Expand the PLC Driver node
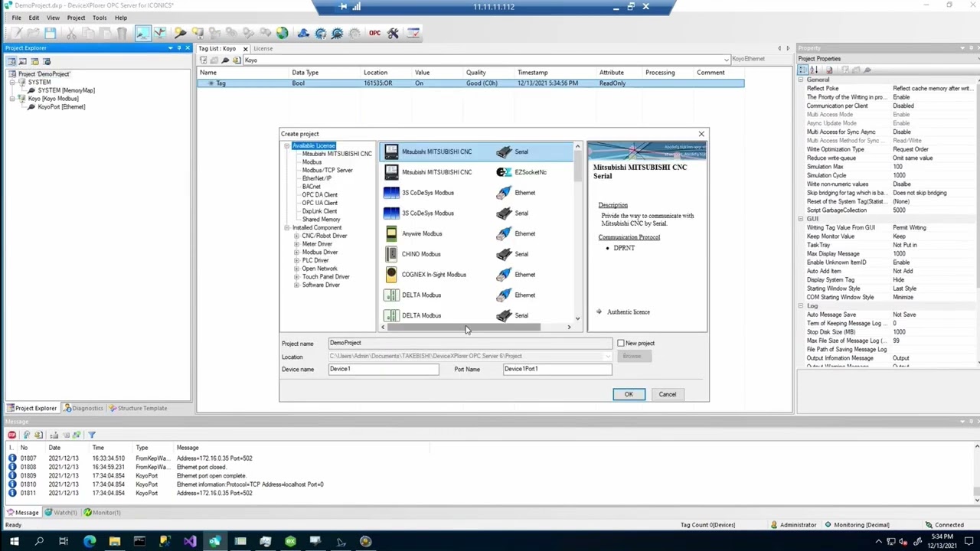The height and width of the screenshot is (551, 980). point(296,260)
